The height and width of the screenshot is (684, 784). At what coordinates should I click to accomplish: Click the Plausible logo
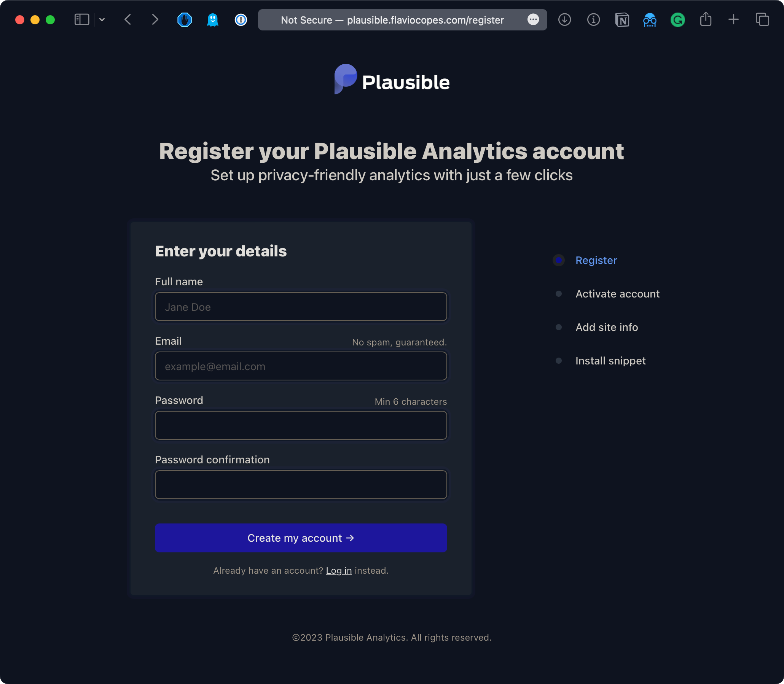coord(392,80)
